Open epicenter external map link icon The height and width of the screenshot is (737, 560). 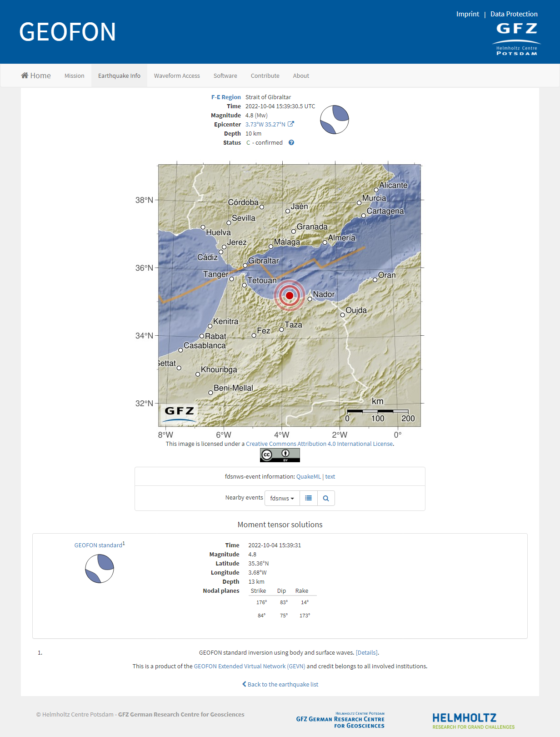click(291, 124)
